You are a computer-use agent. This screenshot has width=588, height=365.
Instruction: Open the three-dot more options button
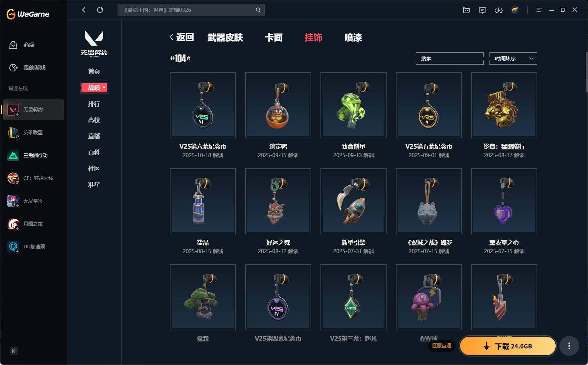pos(569,346)
